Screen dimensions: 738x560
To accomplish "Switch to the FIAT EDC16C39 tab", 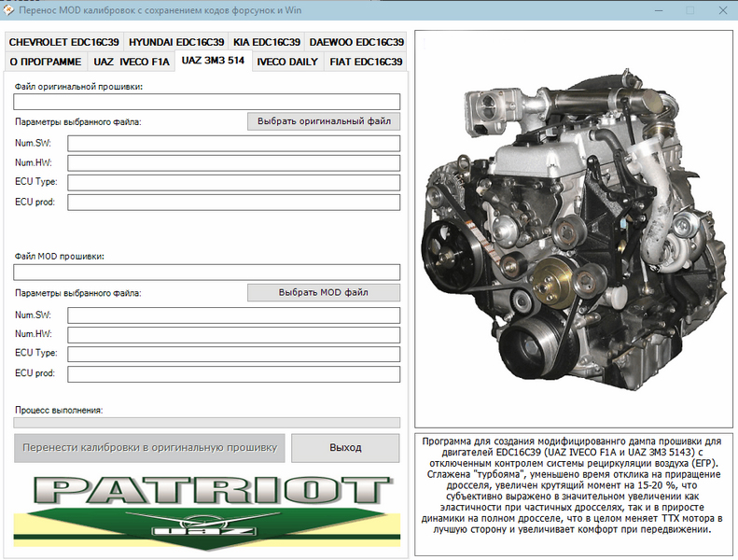I will pyautogui.click(x=366, y=63).
